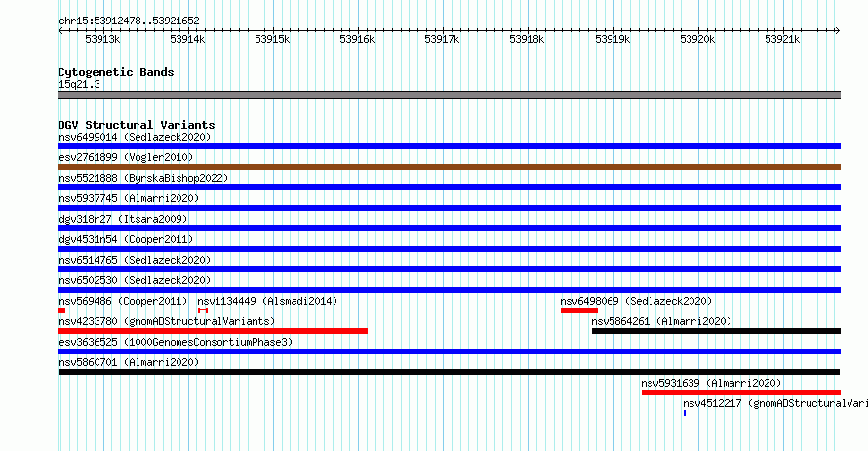Click the 53914k ruler tick label

pos(187,39)
